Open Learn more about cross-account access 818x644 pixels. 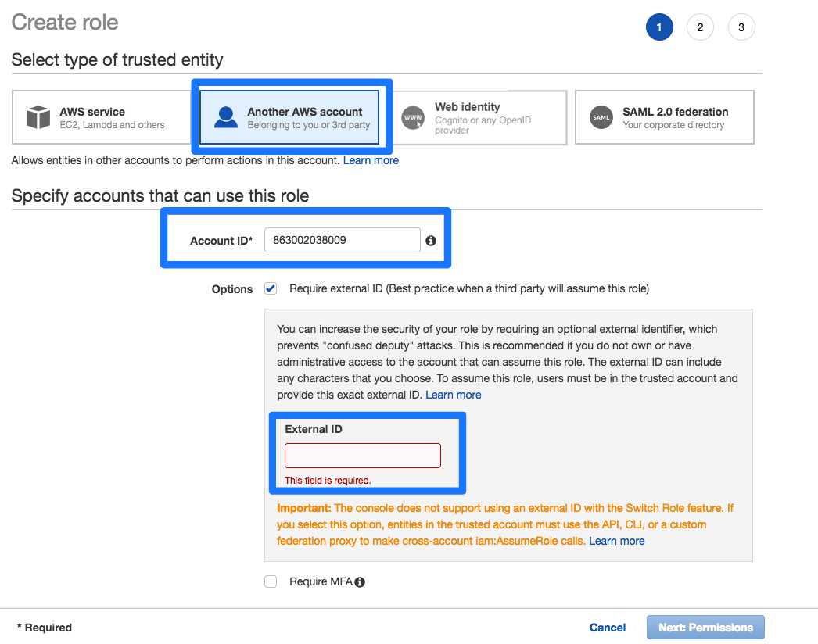pyautogui.click(x=371, y=160)
